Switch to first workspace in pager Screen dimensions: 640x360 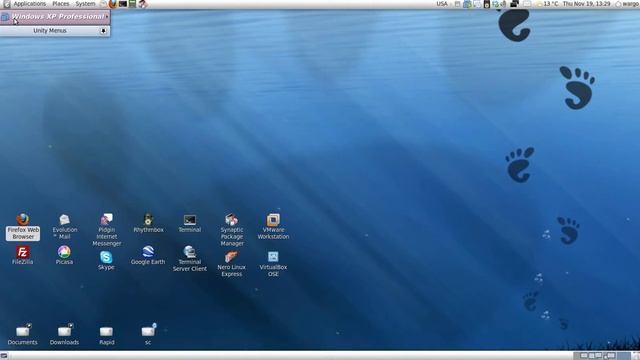pos(581,356)
